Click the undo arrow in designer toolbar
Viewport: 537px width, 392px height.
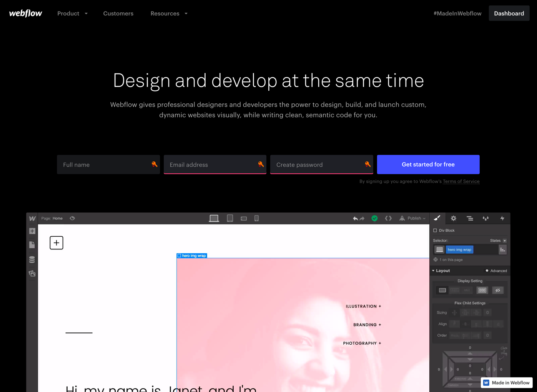point(355,218)
